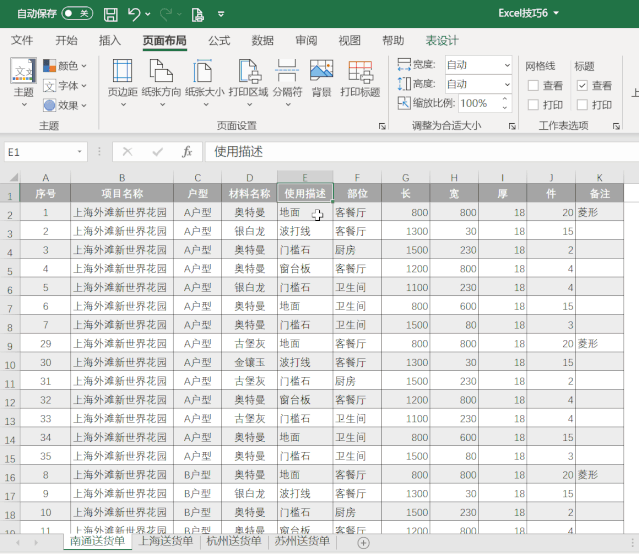Screen dimensions: 639x554
Task: Switch to the 公式 ribbon tab
Action: [219, 41]
